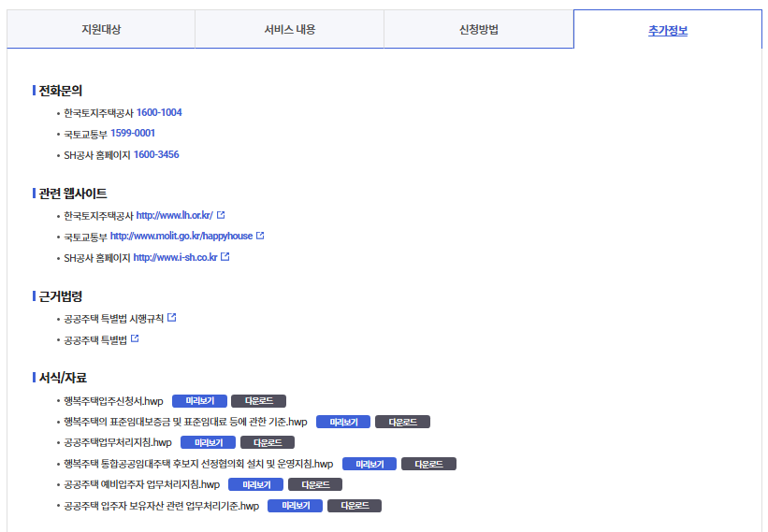Preview 표준임대보증금 및 표준임대료 기준.hwp

[x=343, y=422]
